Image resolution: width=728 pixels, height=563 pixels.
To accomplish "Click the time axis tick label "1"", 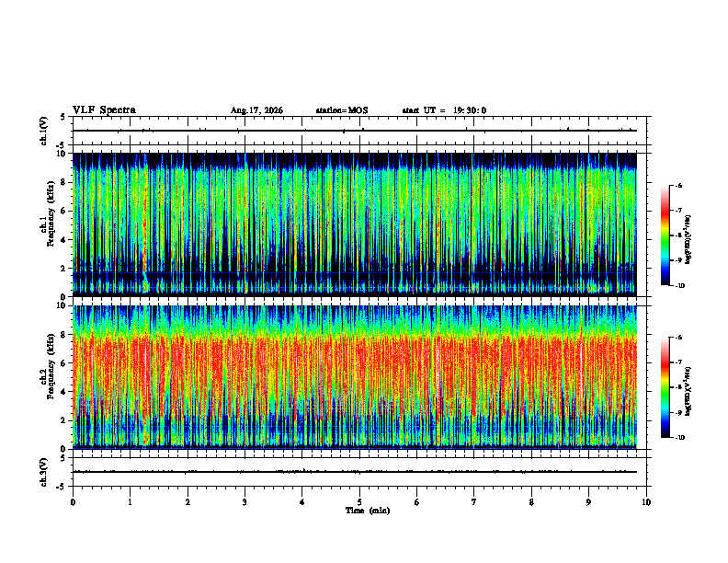I will click(130, 502).
